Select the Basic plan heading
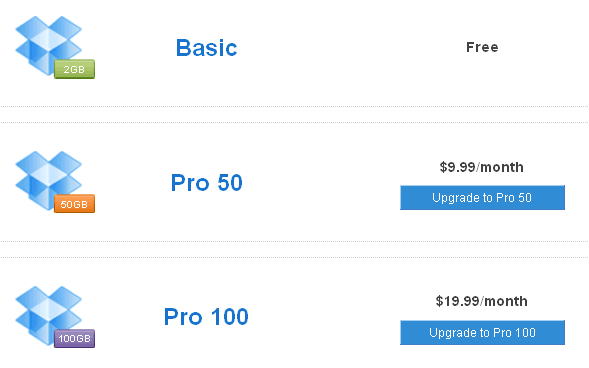The height and width of the screenshot is (368, 589). [207, 48]
